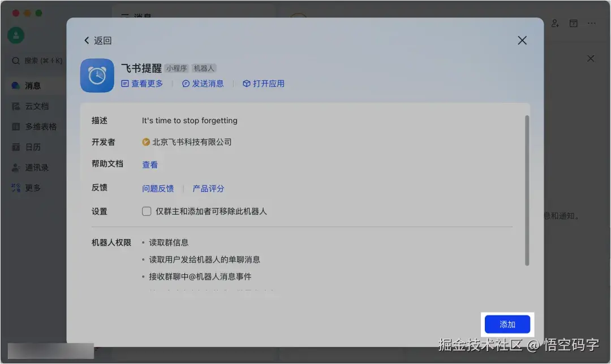Click the 发送消息 message icon link
This screenshot has height=364, width=611.
(x=203, y=83)
